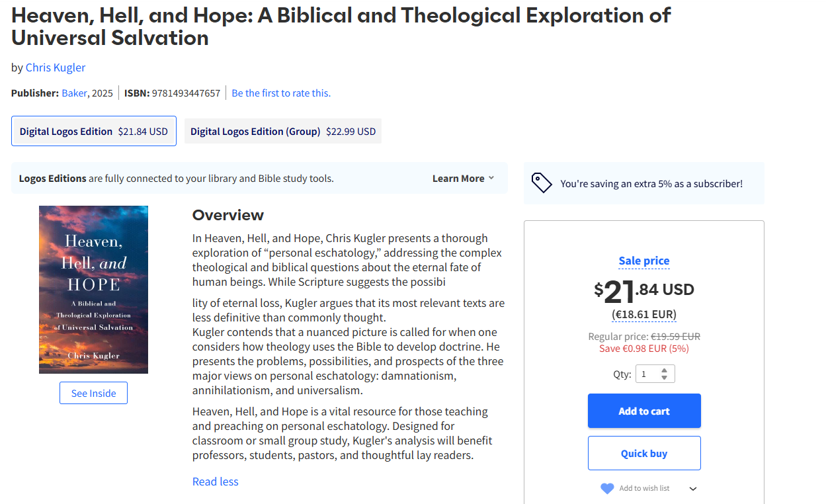Select the Digital Logos Edition option
Viewport: 826px width, 504px height.
click(x=94, y=131)
